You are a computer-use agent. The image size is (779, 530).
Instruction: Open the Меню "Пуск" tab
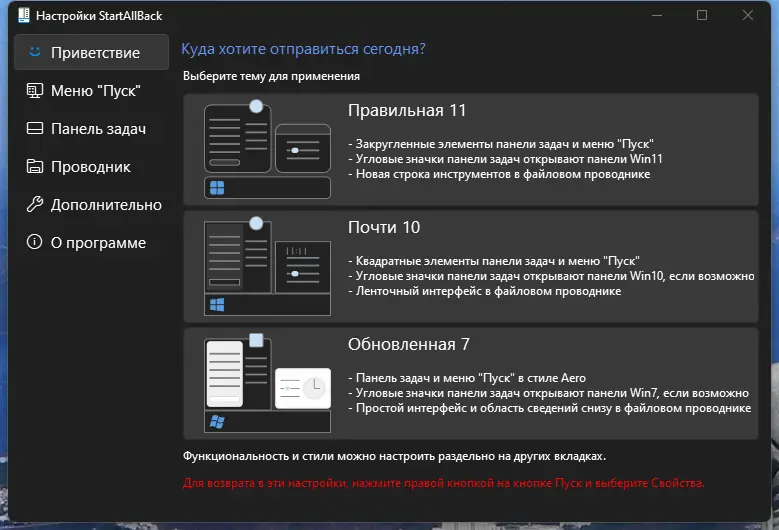point(91,90)
